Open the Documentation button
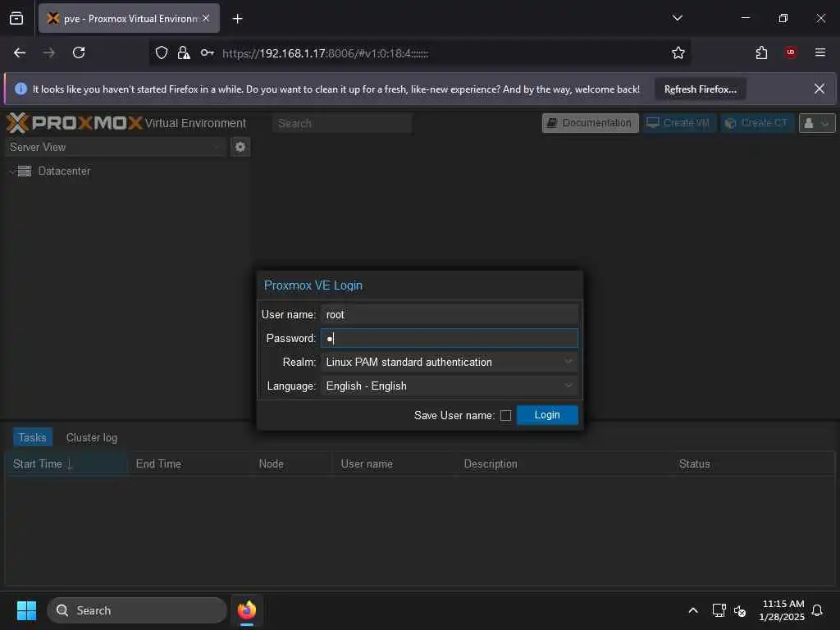Screen dimensions: 840x630 (x=591, y=123)
